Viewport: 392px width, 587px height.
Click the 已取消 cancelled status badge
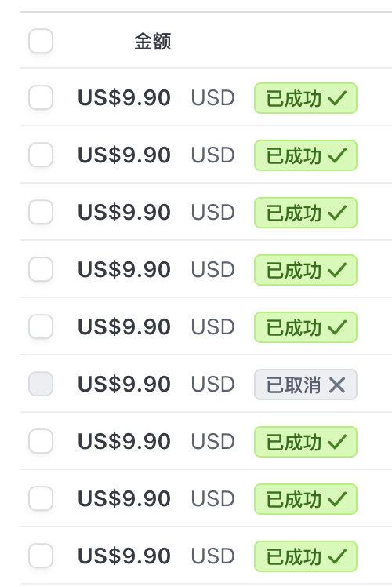(306, 385)
